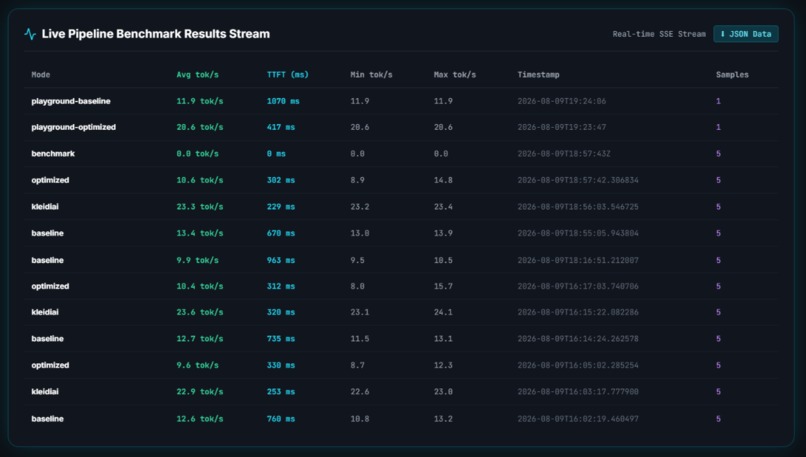Screen dimensions: 806x457
Task: Select the benchmark mode cell
Action: pos(53,154)
